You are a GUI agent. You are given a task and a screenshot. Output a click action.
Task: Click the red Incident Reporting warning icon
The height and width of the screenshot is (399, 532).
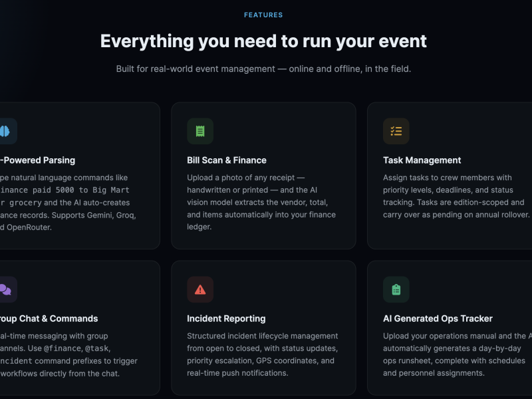[x=200, y=289]
